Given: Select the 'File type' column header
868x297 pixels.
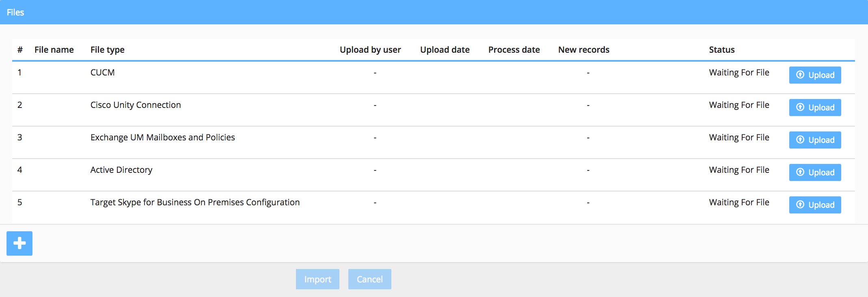Looking at the screenshot, I should pos(107,50).
